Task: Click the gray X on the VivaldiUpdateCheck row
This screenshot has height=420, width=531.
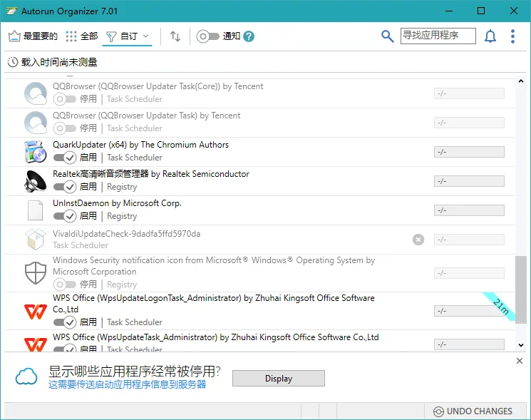Action: [418, 240]
